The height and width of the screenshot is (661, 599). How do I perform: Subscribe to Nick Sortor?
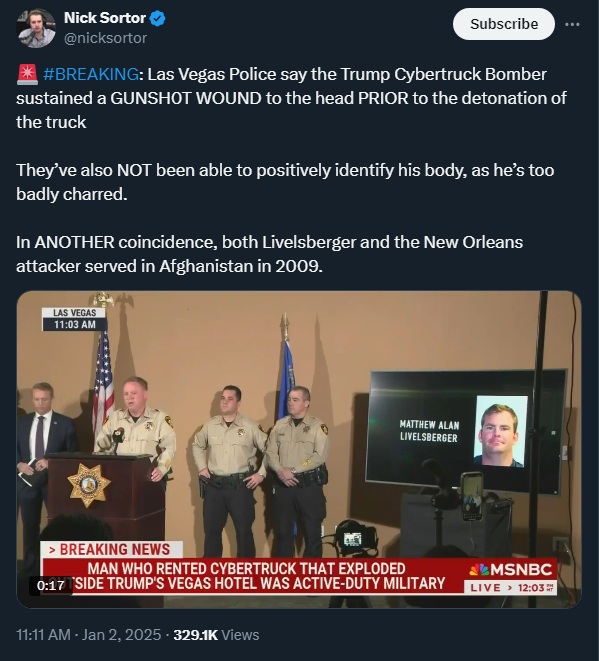tap(504, 24)
